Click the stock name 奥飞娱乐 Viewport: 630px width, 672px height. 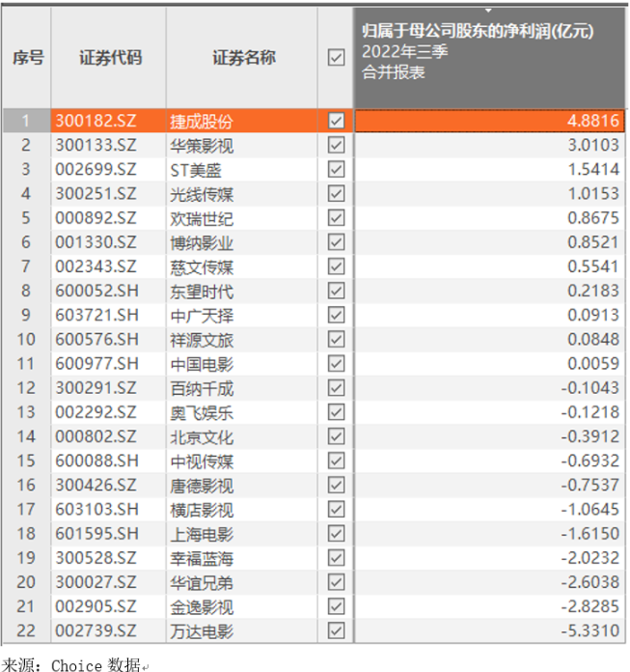coord(202,413)
